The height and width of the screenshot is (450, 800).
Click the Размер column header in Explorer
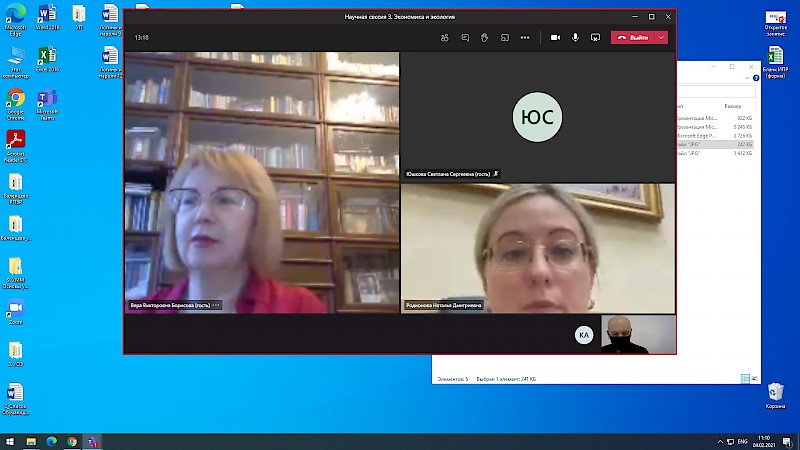(x=733, y=105)
